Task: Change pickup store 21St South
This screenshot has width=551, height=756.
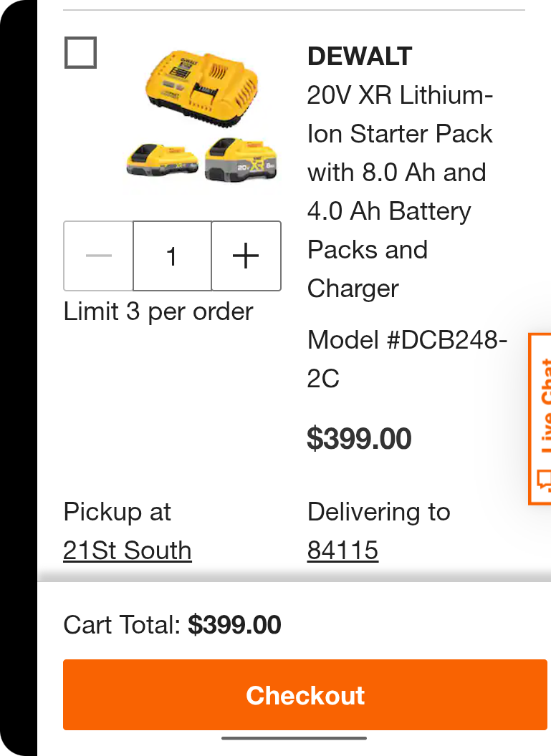Action: [x=128, y=551]
